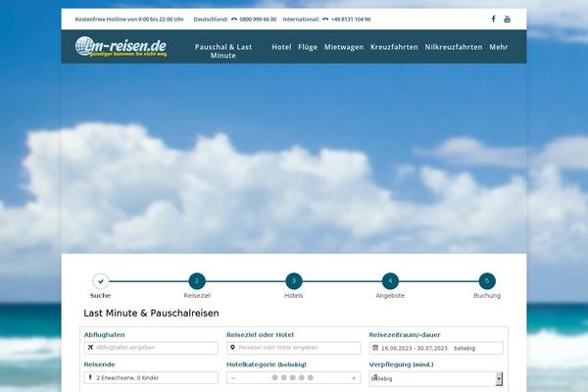Click the Germany hotline phone icon
This screenshot has width=588, height=392.
coord(234,20)
